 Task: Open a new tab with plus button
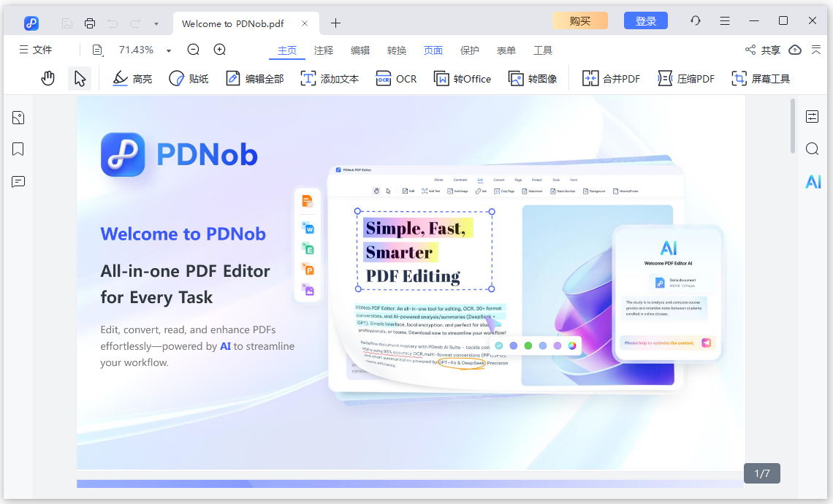point(335,23)
